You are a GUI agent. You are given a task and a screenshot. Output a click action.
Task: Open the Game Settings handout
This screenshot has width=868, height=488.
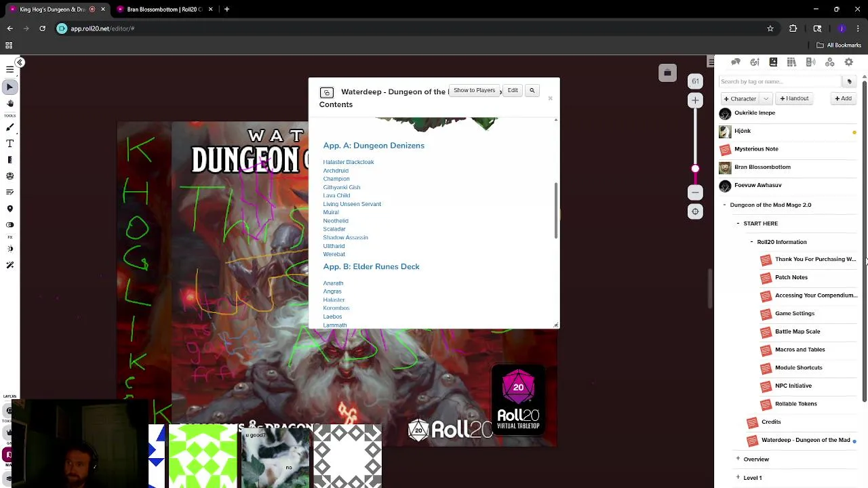[794, 313]
